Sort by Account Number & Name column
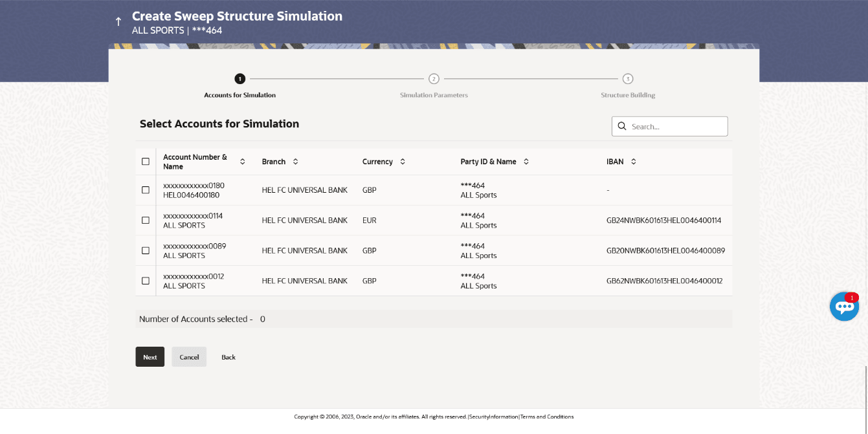 click(x=243, y=162)
